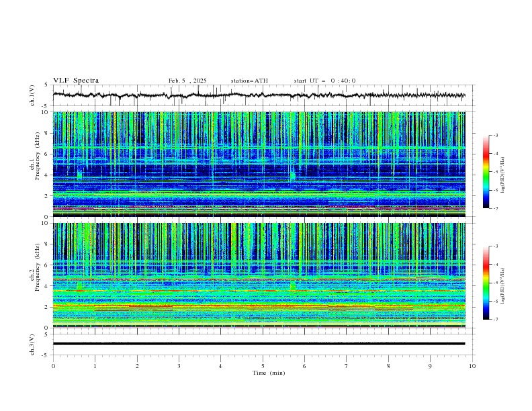Click the time axis tick label "6"
Viewport: 532px width, 411px height.
(x=304, y=366)
